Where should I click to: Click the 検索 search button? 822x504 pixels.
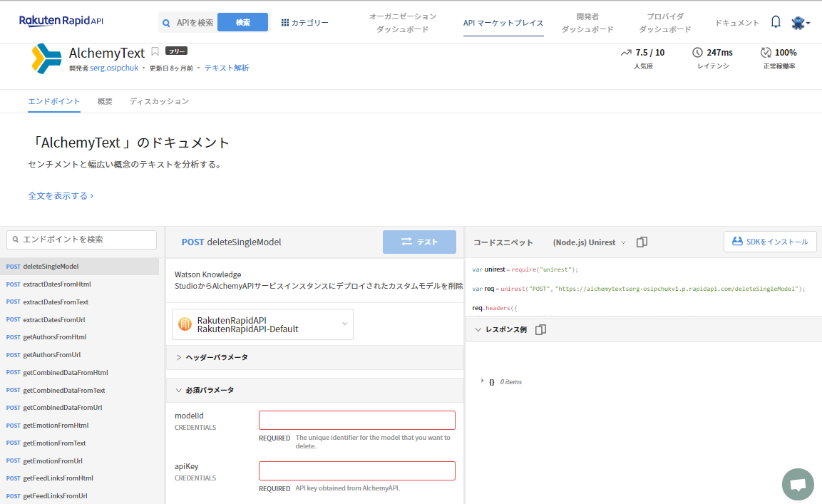(242, 23)
